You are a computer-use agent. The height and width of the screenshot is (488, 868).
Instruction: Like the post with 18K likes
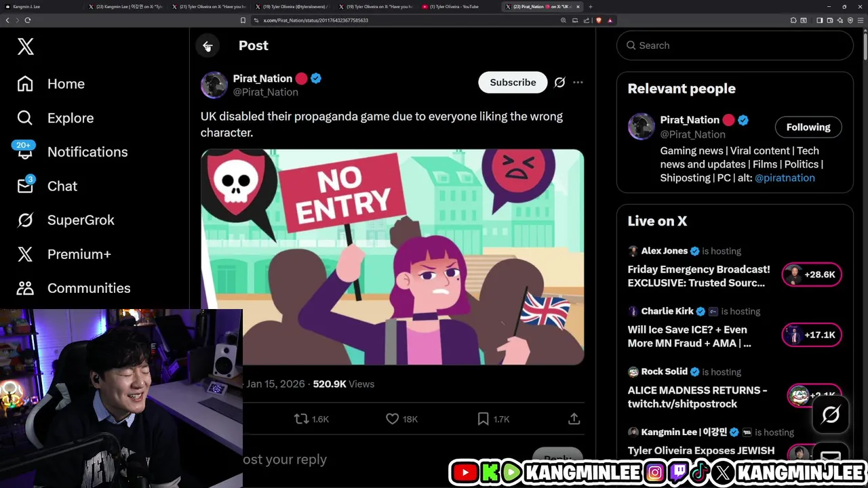pos(401,419)
